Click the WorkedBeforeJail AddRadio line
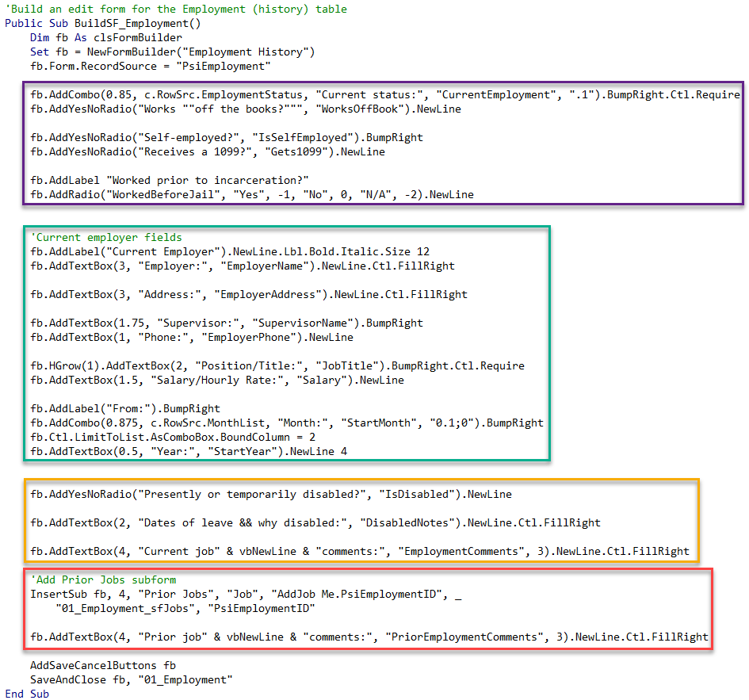 point(252,195)
